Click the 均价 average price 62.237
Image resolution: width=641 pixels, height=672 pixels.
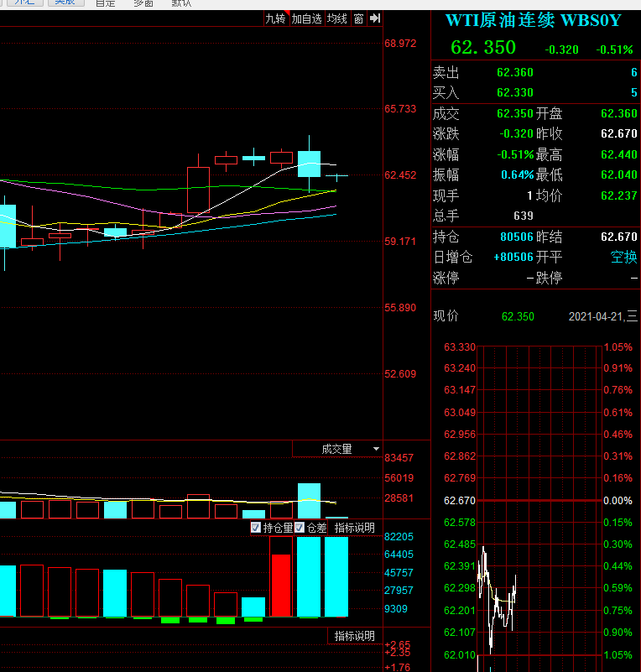click(619, 195)
